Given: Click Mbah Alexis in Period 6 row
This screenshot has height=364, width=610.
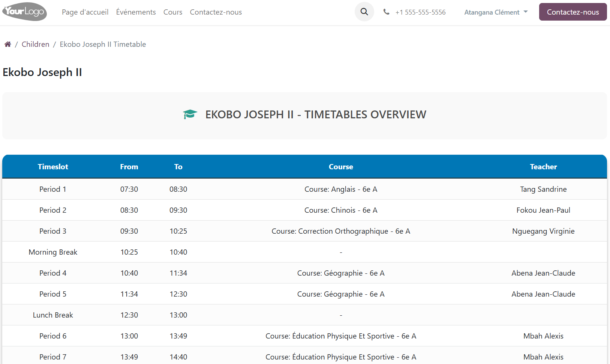Looking at the screenshot, I should 543,336.
